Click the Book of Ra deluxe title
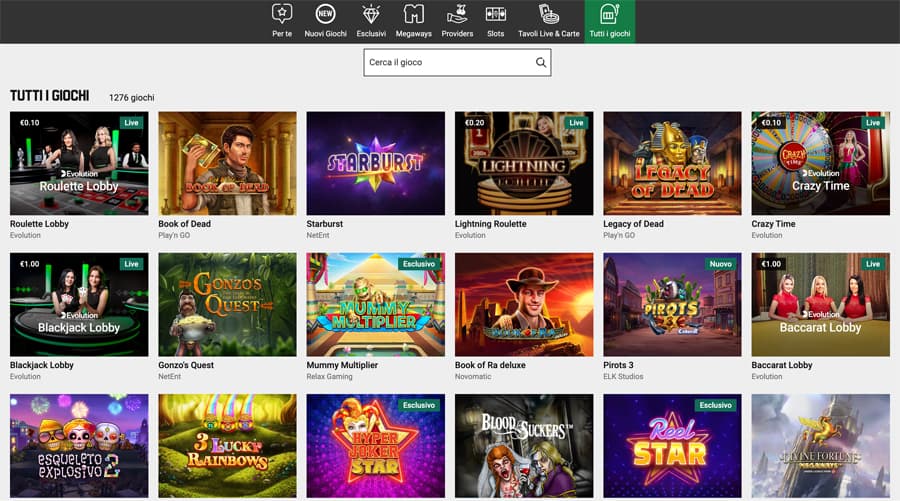This screenshot has height=501, width=900. pyautogui.click(x=490, y=365)
